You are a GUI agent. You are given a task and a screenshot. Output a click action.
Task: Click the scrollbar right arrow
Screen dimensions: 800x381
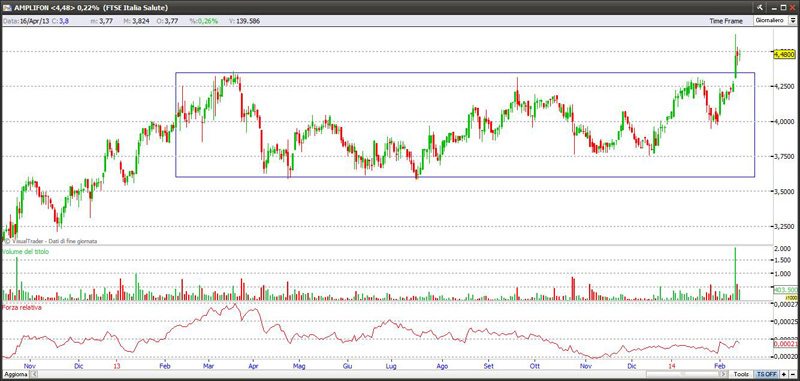[x=723, y=374]
